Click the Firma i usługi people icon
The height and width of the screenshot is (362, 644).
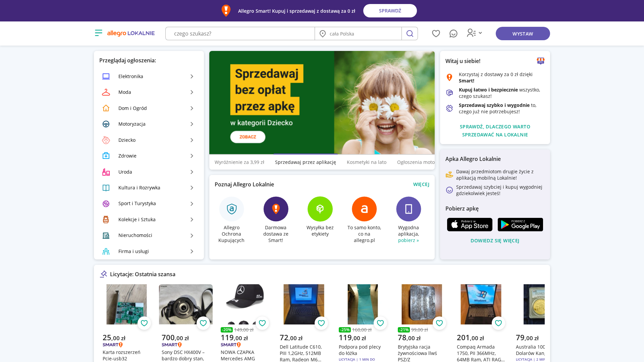click(x=106, y=251)
